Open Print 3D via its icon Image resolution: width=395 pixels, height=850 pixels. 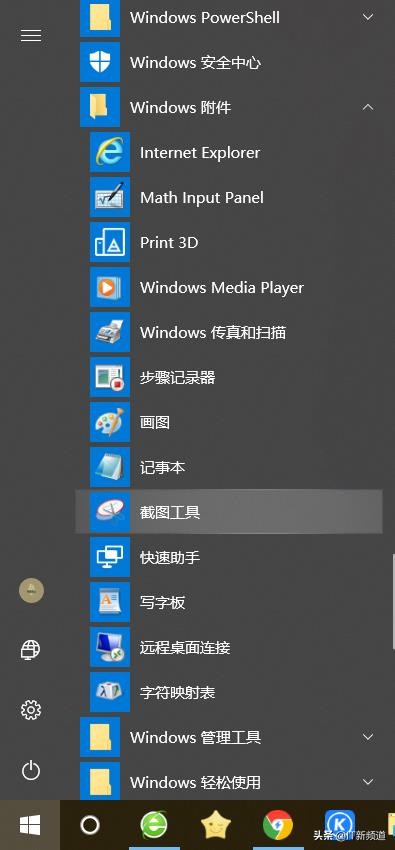110,242
